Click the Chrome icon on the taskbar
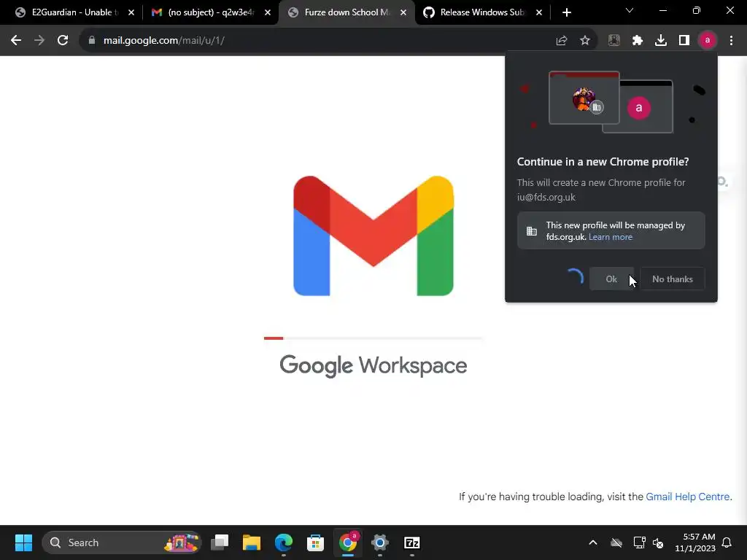Viewport: 747px width, 560px height. [x=348, y=542]
